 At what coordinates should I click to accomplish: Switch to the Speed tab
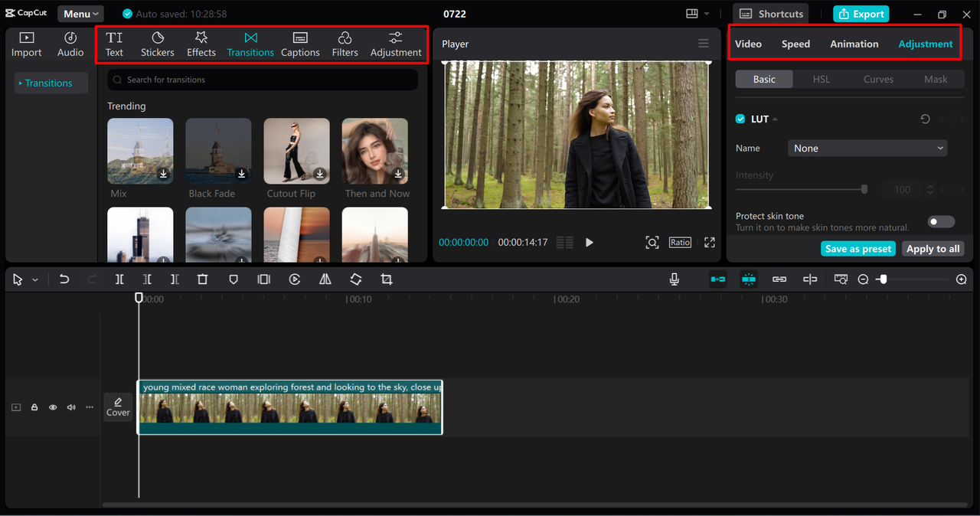pos(795,44)
